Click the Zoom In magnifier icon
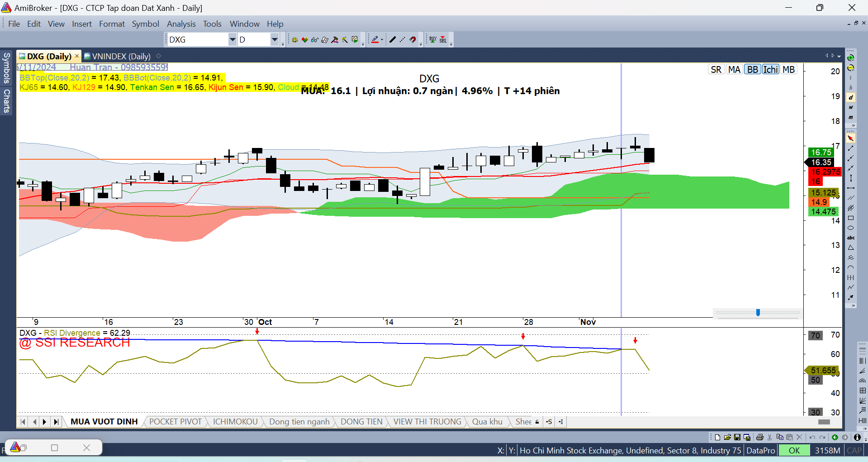 851,58
